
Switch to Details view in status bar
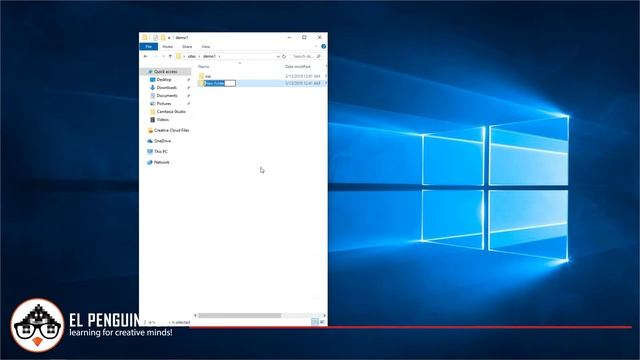tap(314, 322)
